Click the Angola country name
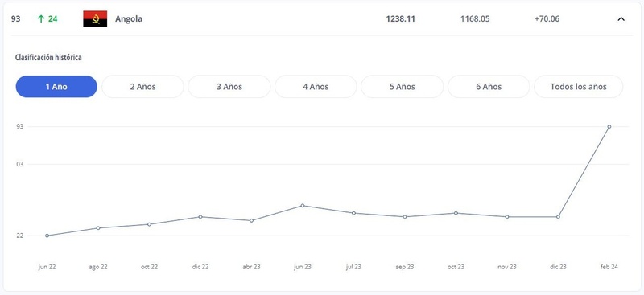The image size is (644, 295). [x=129, y=18]
